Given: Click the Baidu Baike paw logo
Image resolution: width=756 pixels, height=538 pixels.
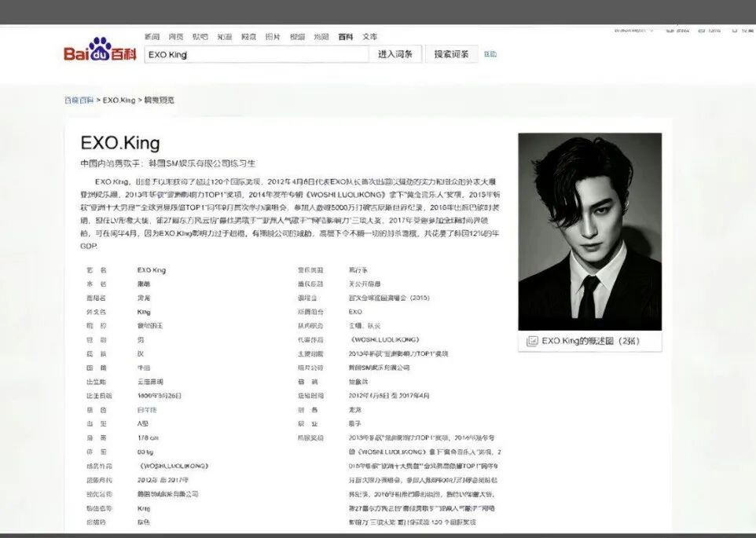Looking at the screenshot, I should [100, 49].
